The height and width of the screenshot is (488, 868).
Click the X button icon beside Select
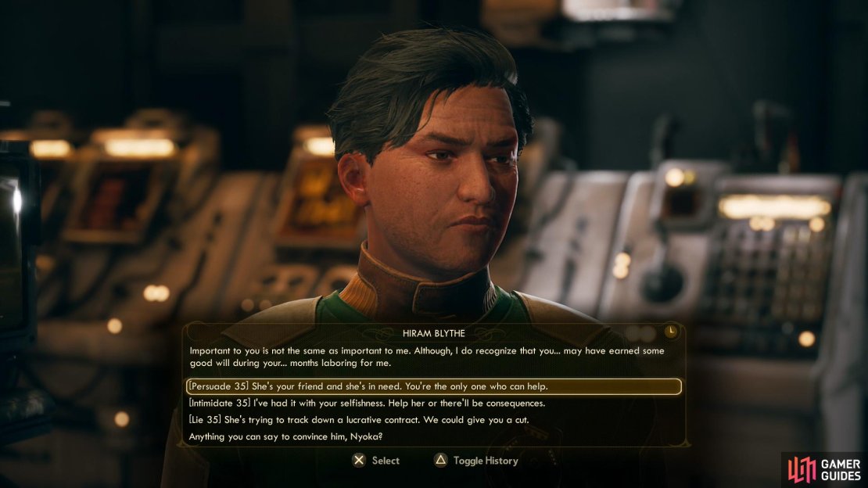[x=359, y=461]
